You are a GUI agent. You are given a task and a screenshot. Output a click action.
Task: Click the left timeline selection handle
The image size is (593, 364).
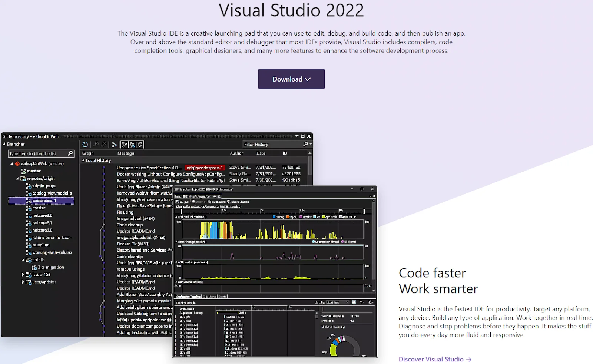181,211
